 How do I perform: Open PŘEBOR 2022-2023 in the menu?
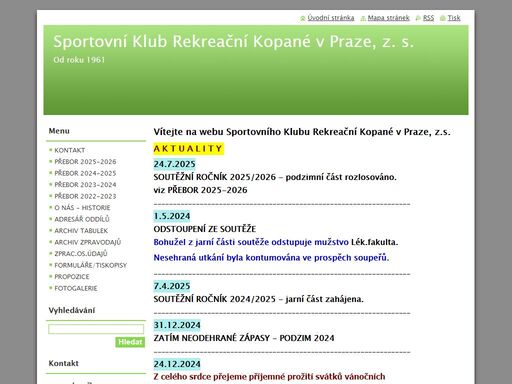pos(85,196)
